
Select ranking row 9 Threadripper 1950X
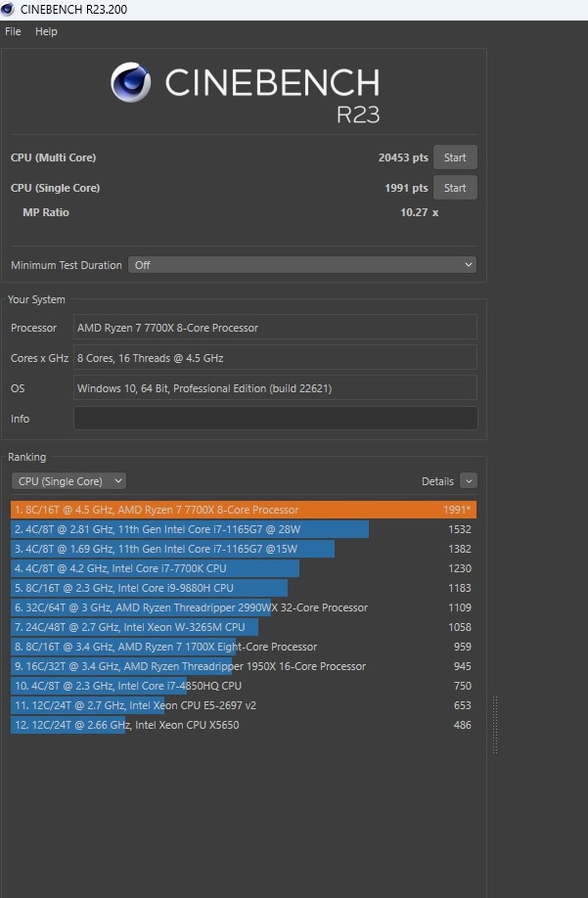(x=244, y=666)
